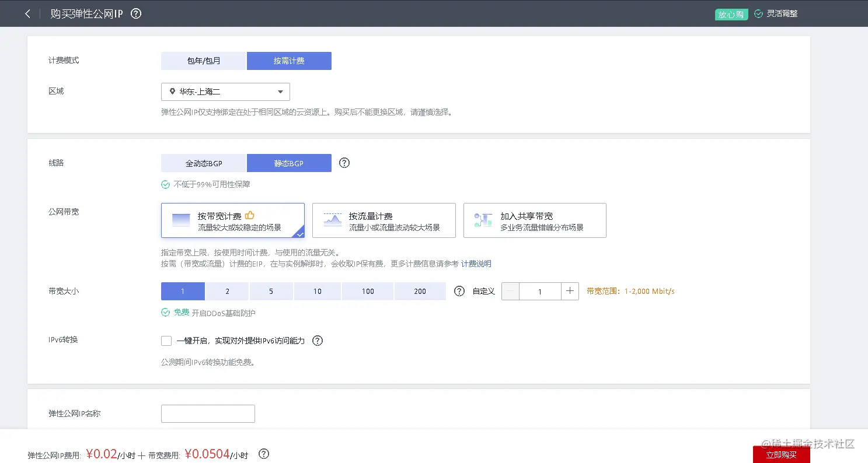Click the 灵活调整 label
The height and width of the screenshot is (463, 868).
pos(782,13)
